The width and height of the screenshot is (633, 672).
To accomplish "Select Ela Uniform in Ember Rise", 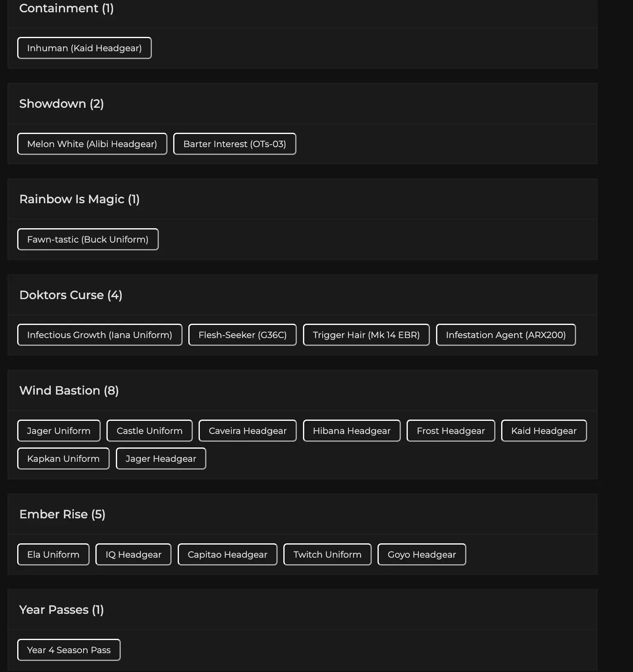I will [53, 554].
